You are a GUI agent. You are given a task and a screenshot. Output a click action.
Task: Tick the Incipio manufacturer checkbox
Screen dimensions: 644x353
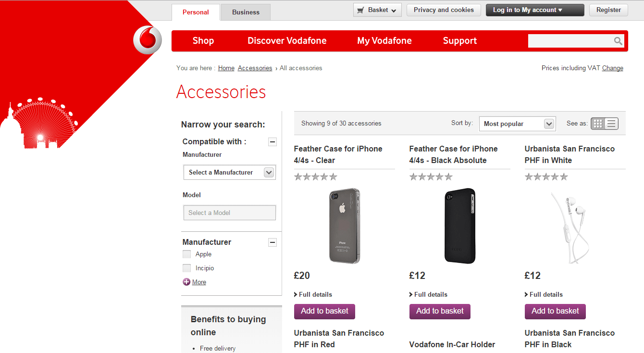click(186, 268)
